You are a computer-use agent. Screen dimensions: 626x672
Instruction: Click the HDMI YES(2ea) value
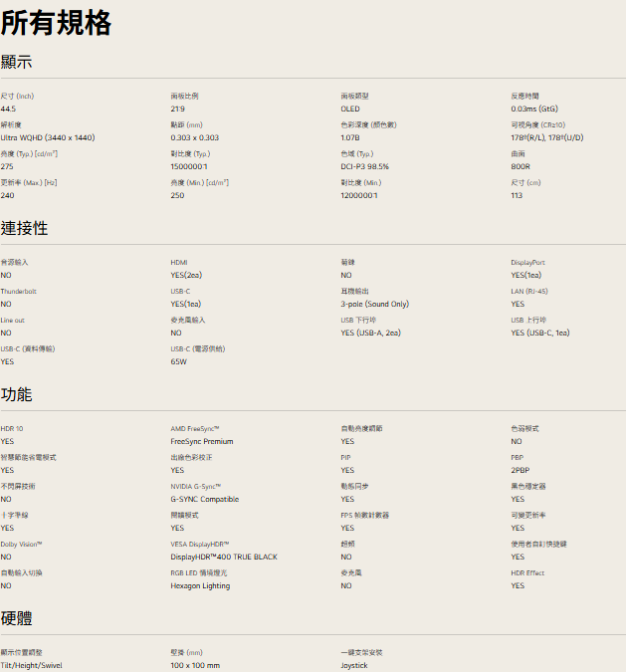tap(186, 275)
